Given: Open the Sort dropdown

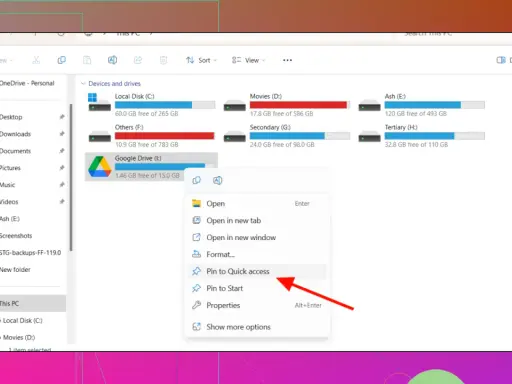Looking at the screenshot, I should click(x=201, y=60).
